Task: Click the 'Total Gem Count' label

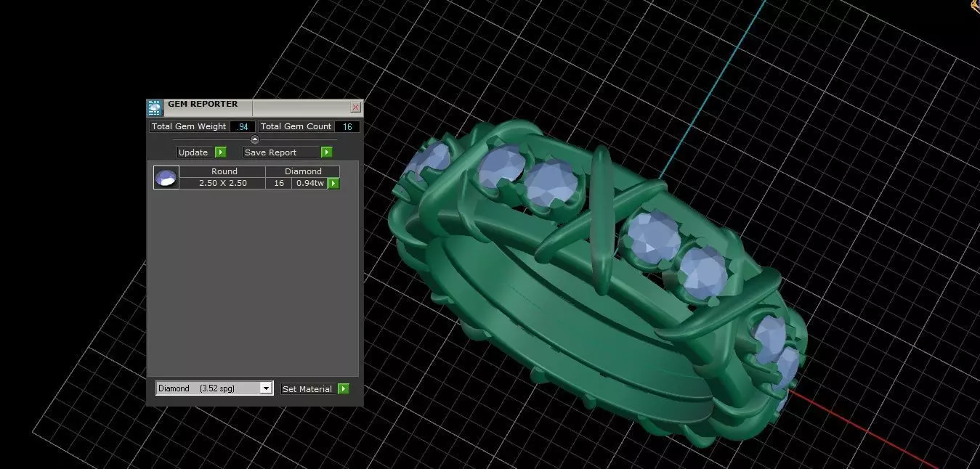Action: tap(296, 126)
